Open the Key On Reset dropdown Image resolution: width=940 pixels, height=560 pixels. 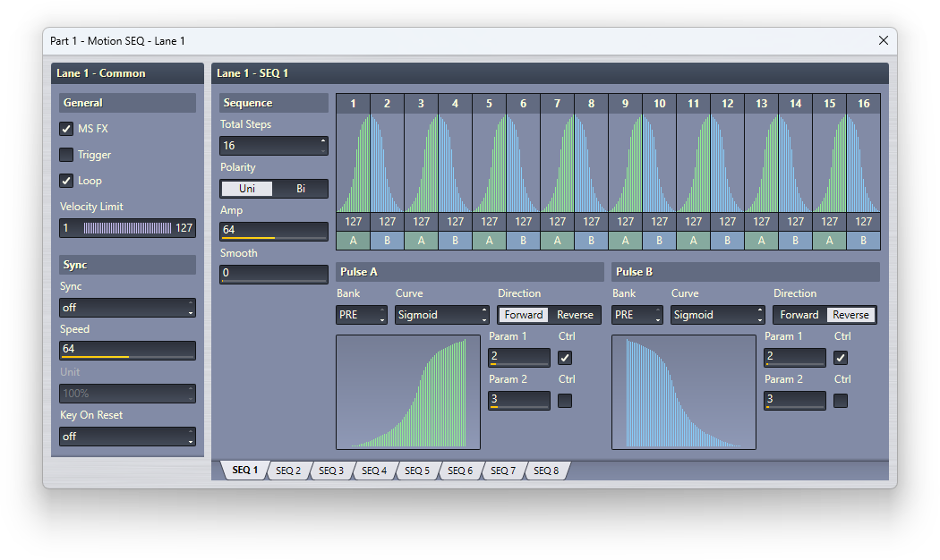tap(127, 437)
